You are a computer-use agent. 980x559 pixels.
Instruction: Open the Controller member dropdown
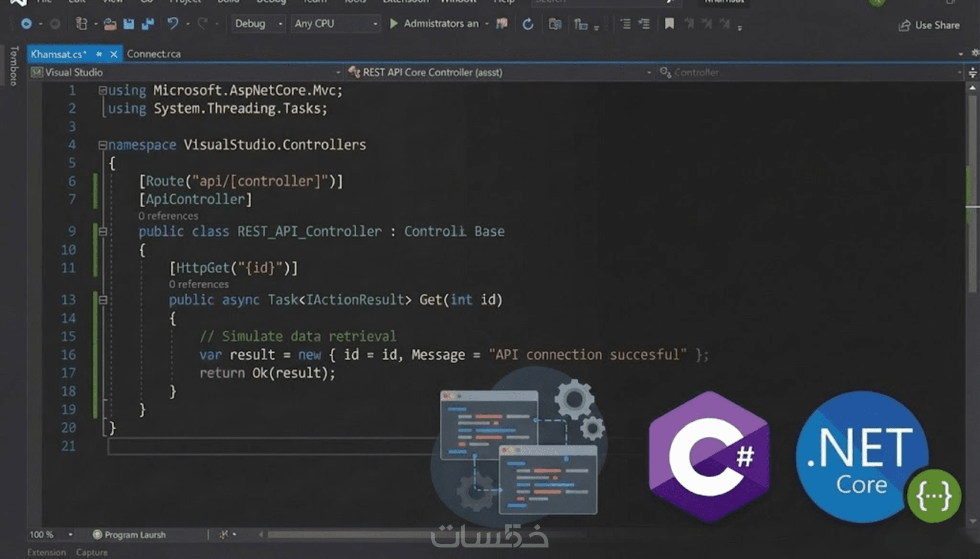[x=811, y=72]
